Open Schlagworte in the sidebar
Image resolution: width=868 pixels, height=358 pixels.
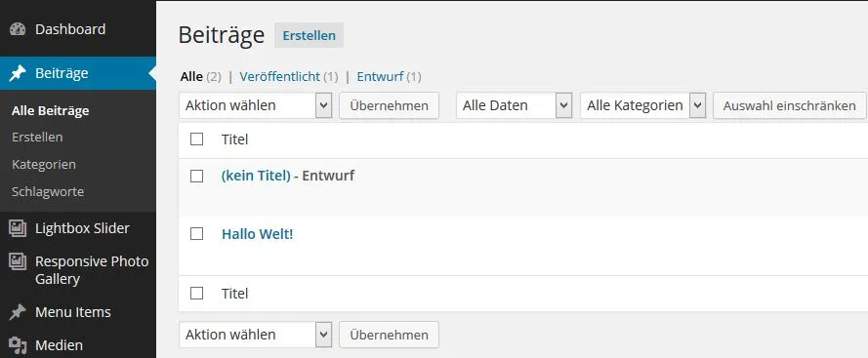(x=48, y=192)
